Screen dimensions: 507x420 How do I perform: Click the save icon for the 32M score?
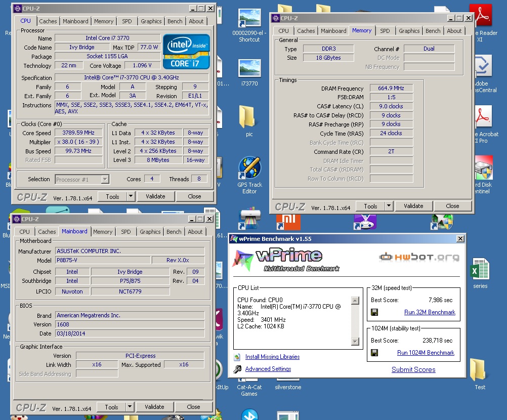click(374, 312)
